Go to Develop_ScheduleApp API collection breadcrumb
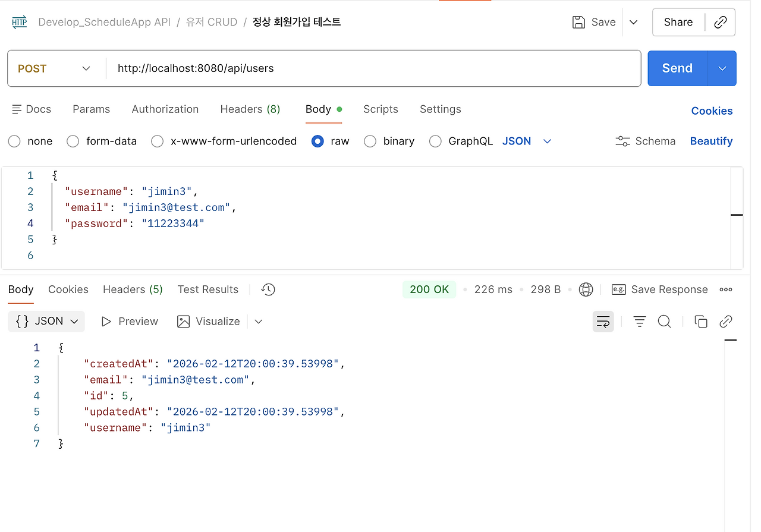The height and width of the screenshot is (532, 761). pyautogui.click(x=105, y=23)
